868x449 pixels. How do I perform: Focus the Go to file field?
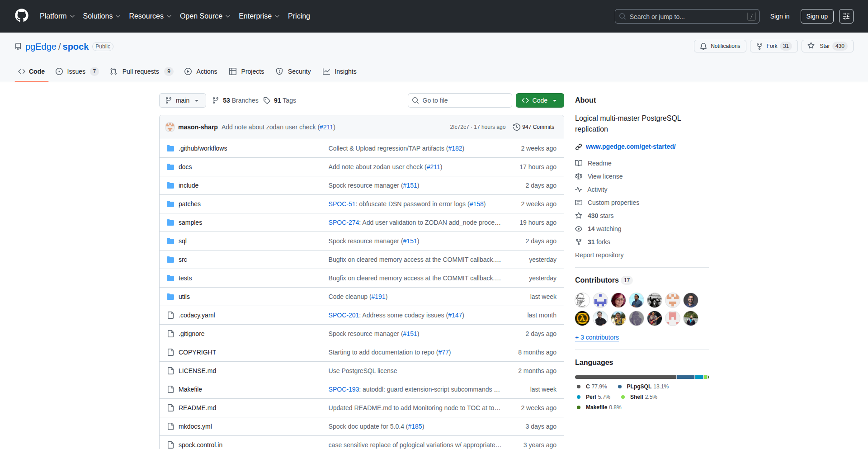460,100
